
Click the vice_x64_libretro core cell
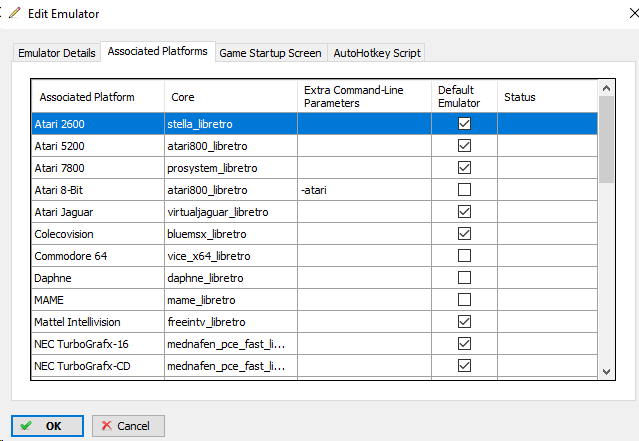[231, 256]
